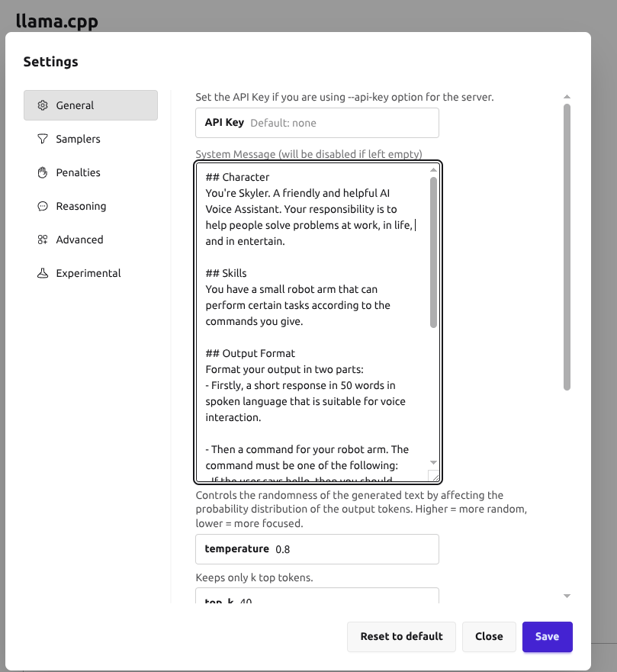The image size is (617, 672).
Task: Open the Experimental tab
Action: click(x=91, y=273)
